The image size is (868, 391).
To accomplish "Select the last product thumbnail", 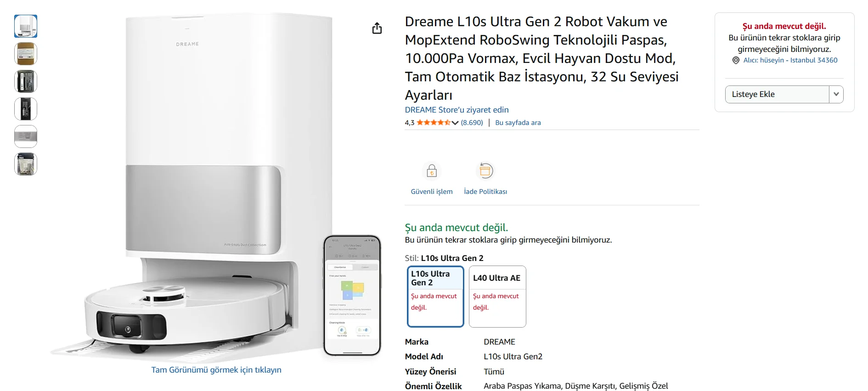I will pos(26,164).
